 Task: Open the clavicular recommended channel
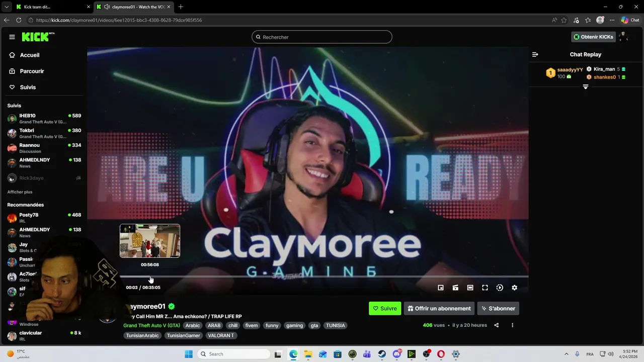[44, 335]
